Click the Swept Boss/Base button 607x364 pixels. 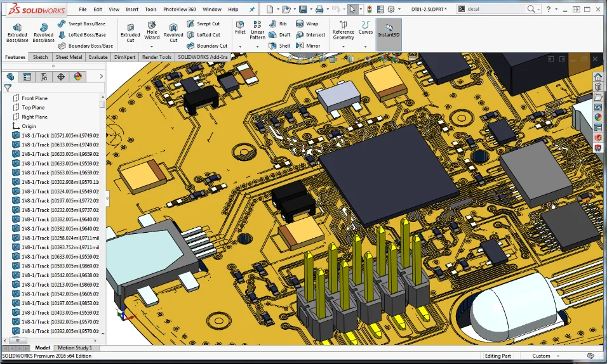[x=81, y=23]
